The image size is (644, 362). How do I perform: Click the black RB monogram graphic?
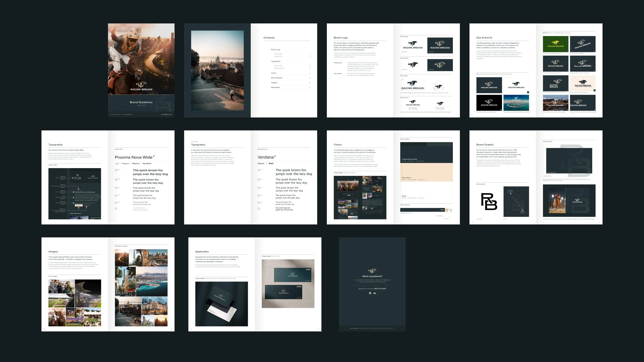[x=489, y=202]
